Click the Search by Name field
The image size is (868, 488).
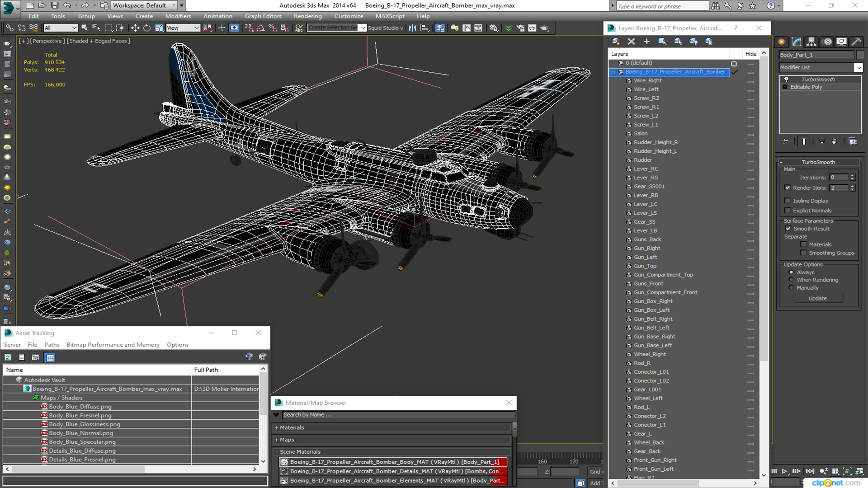[398, 415]
